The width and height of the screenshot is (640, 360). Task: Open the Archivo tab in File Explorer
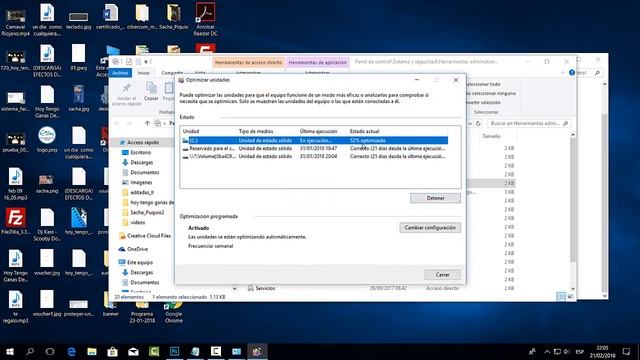pyautogui.click(x=120, y=73)
